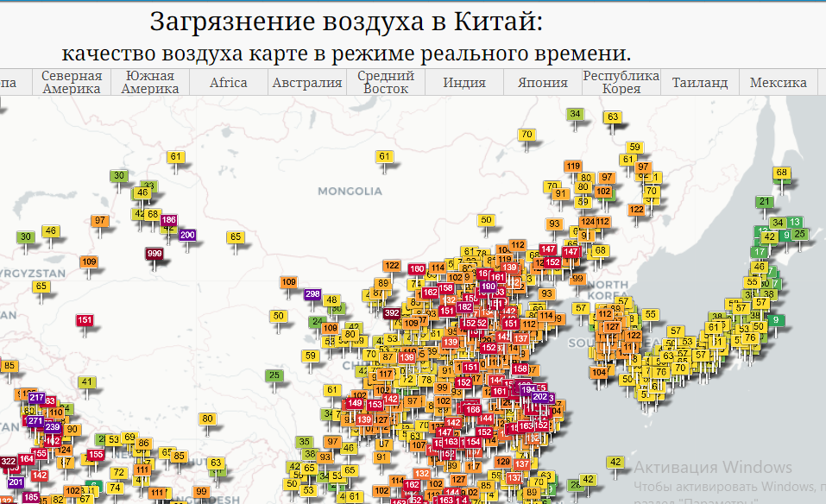Select the Япония tab
Screen dimensions: 826x504
(x=543, y=83)
